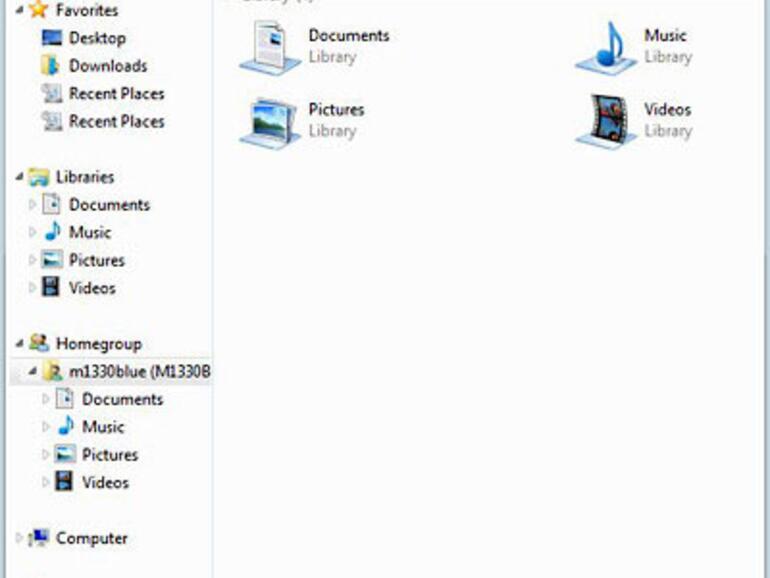Click Documents icon under m1330blue
Screen dimensions: 770x578
tap(64, 399)
